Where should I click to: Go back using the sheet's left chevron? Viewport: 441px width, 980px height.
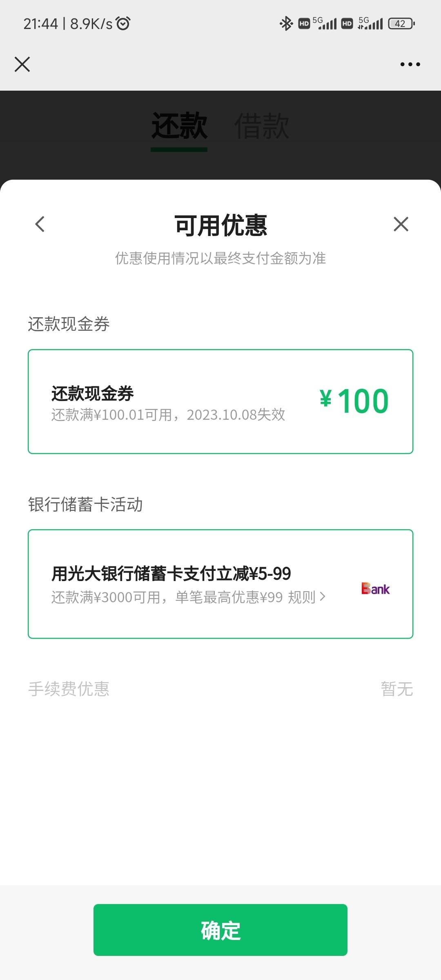tap(40, 224)
